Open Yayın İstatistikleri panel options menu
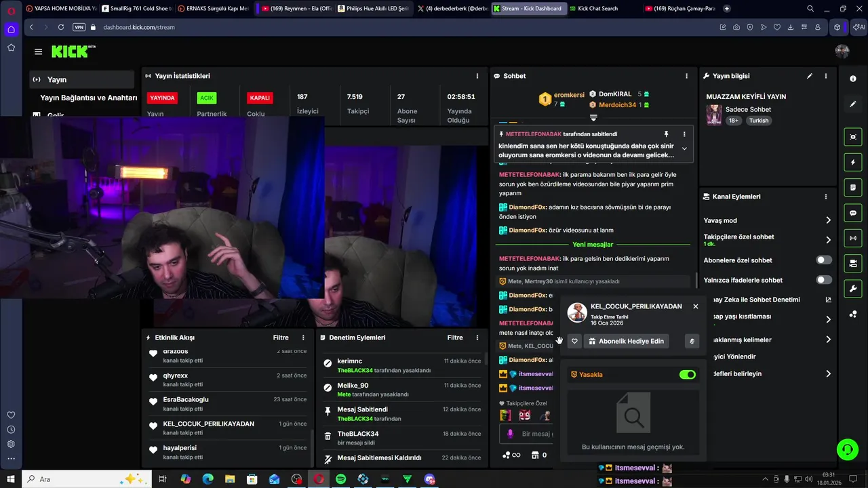 point(477,76)
